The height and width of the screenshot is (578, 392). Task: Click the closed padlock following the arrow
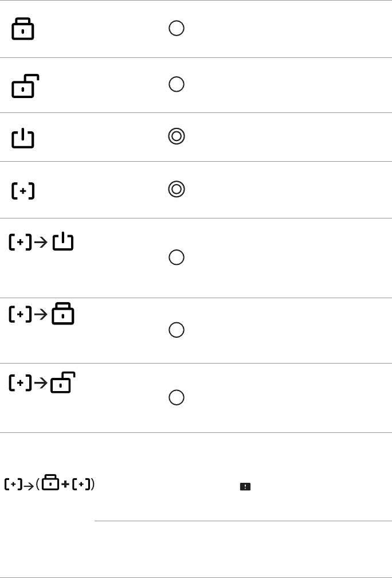click(x=62, y=315)
